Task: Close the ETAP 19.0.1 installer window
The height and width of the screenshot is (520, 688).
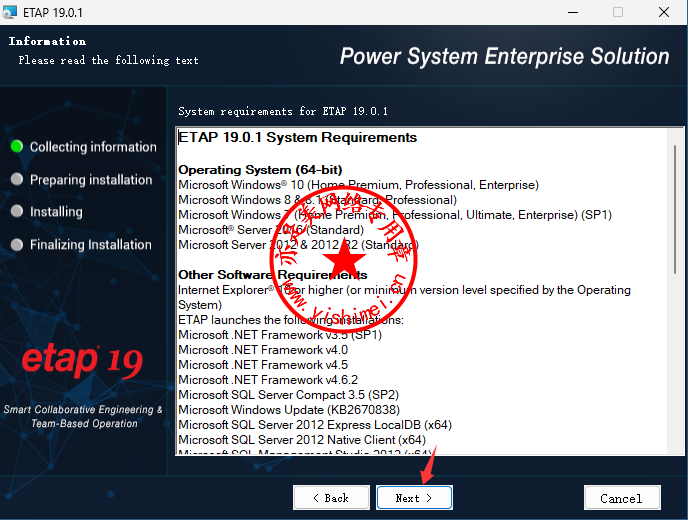Action: pyautogui.click(x=664, y=12)
